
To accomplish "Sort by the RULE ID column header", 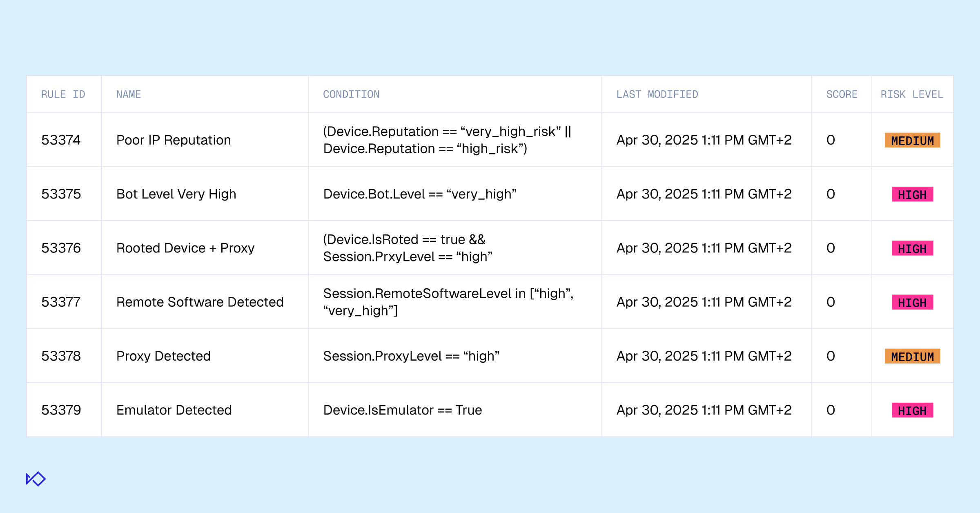I will 63,94.
